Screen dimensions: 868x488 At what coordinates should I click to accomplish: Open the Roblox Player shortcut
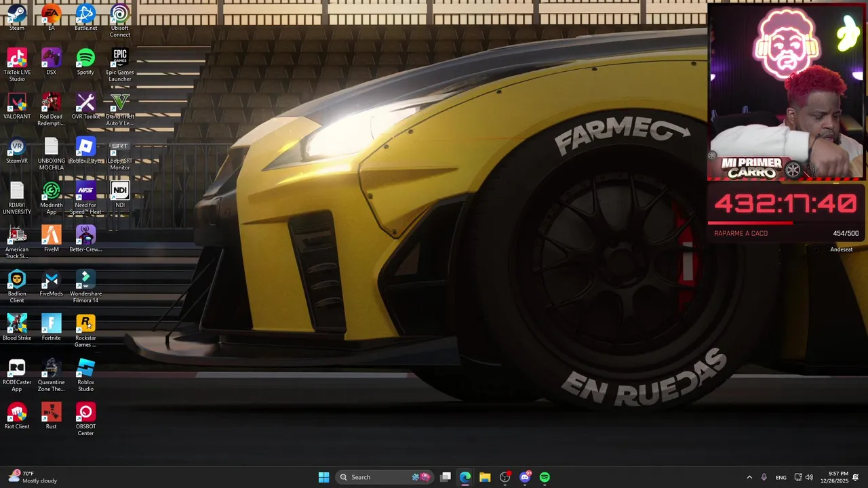85,150
